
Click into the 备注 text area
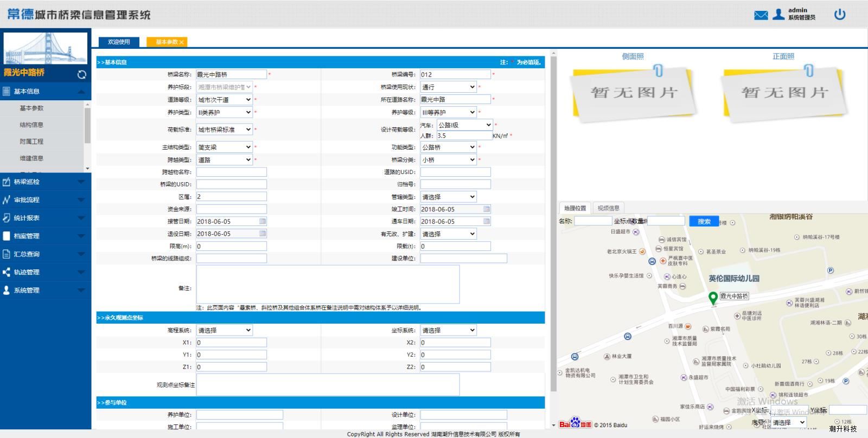click(x=328, y=284)
